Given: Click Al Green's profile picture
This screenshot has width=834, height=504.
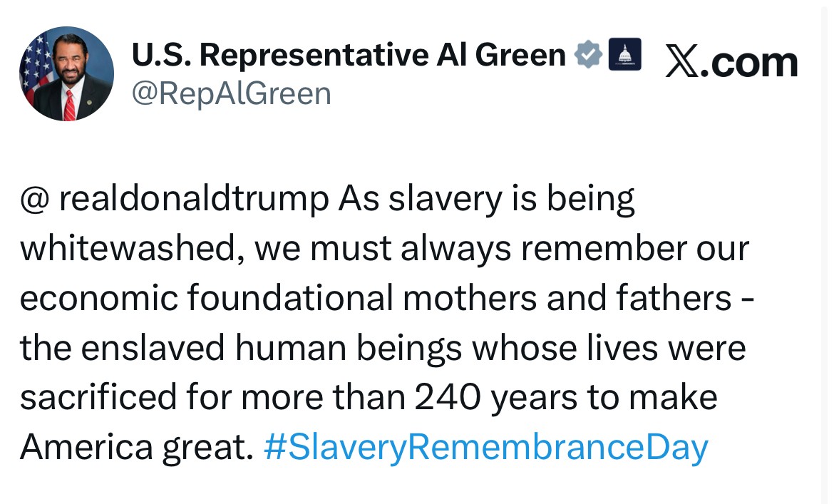Looking at the screenshot, I should pos(66,73).
